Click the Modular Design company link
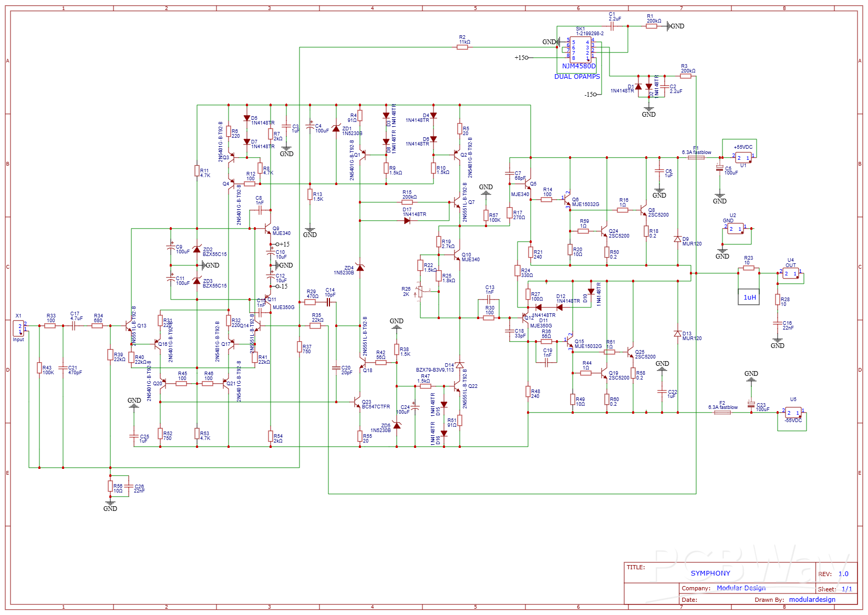The image size is (868, 615). [x=741, y=588]
